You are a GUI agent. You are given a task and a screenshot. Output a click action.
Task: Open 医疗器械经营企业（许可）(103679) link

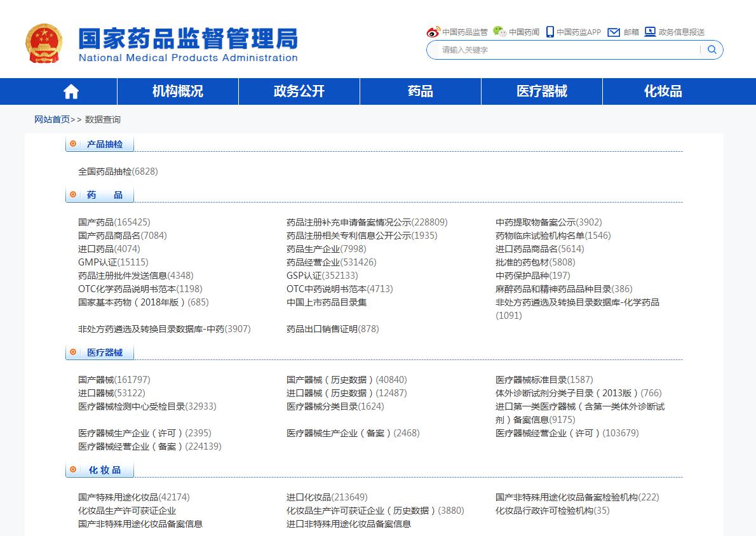[x=567, y=433]
